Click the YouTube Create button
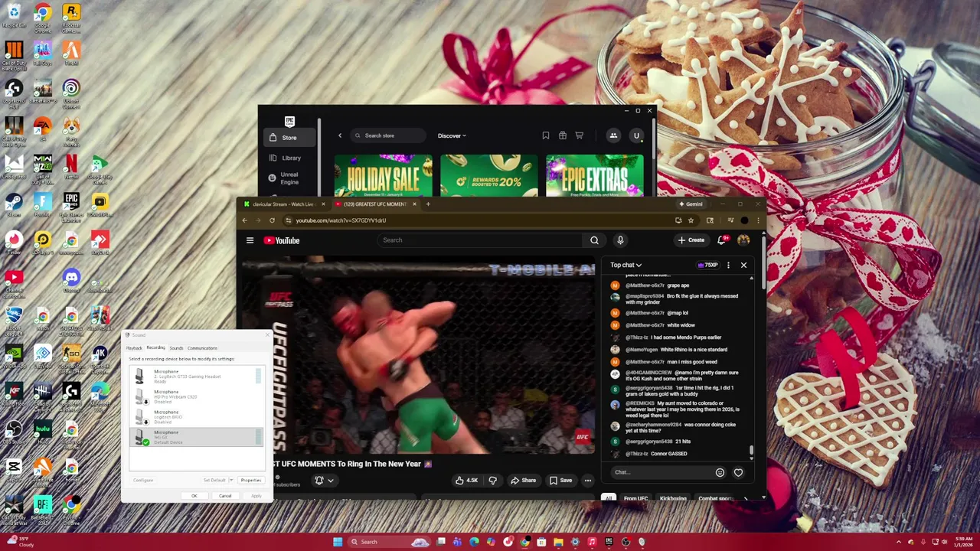Image resolution: width=980 pixels, height=551 pixels. [691, 240]
